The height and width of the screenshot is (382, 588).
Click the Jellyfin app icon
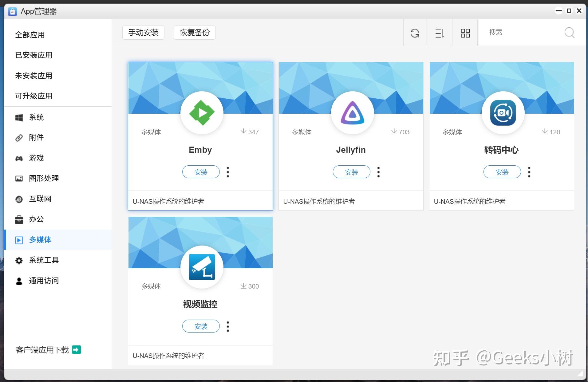pos(352,113)
